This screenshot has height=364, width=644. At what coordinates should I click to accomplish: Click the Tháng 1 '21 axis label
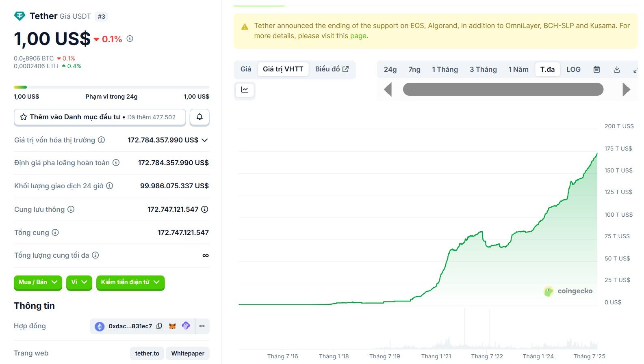tap(436, 356)
